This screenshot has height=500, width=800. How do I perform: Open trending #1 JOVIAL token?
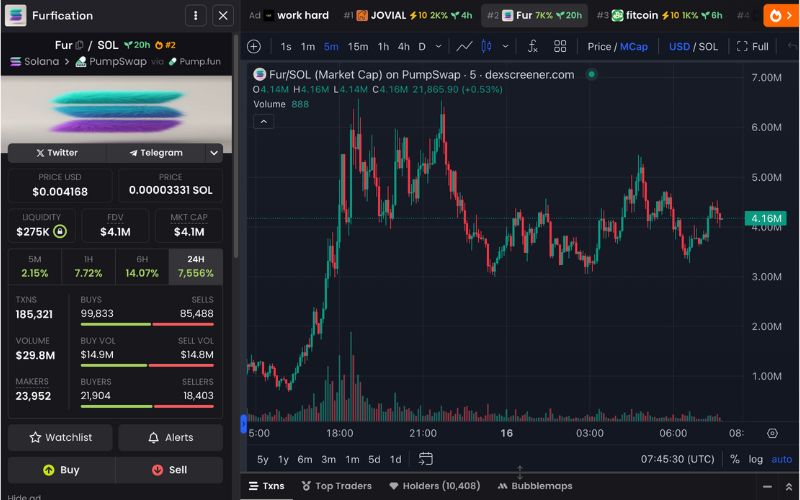click(x=408, y=15)
